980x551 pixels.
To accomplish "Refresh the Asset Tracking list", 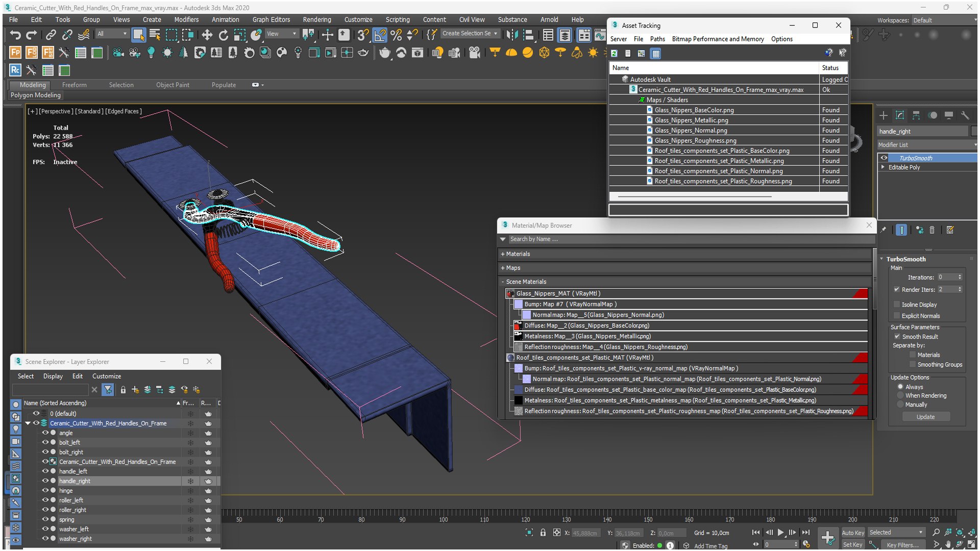I will (615, 53).
